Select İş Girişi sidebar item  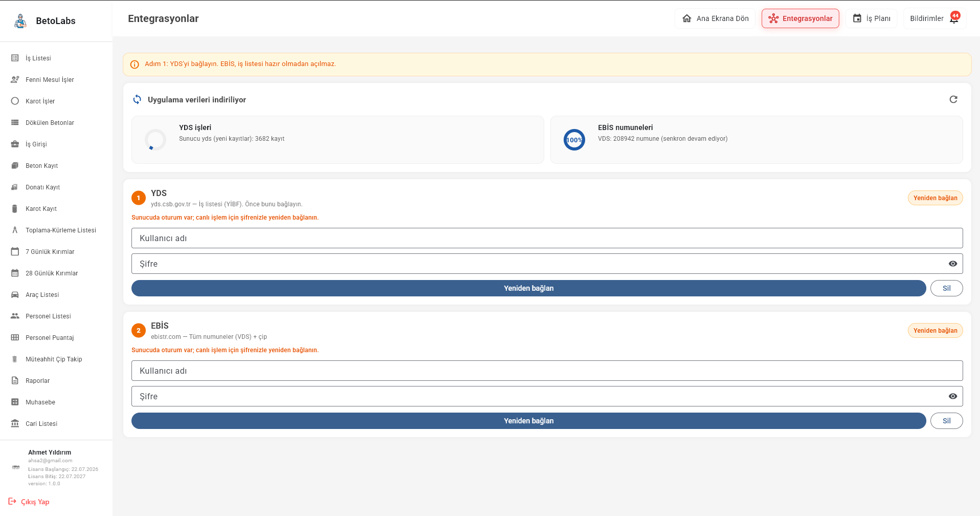[x=56, y=144]
